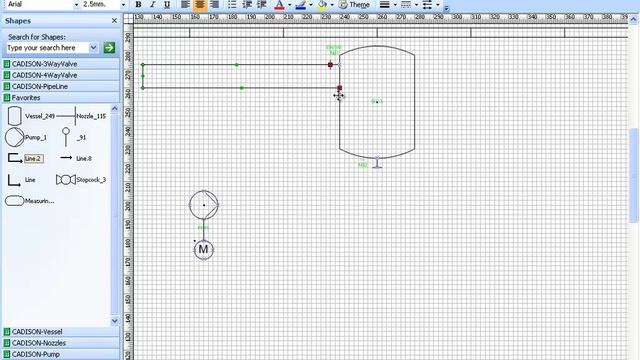The height and width of the screenshot is (360, 640).
Task: Open the line ends dropdown arrow
Action: click(438, 5)
